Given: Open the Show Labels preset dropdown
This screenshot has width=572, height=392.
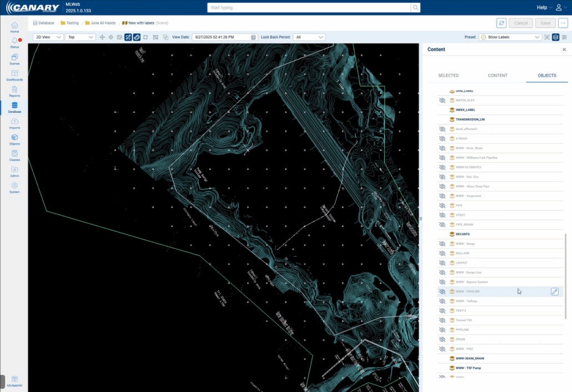Looking at the screenshot, I should pyautogui.click(x=510, y=37).
